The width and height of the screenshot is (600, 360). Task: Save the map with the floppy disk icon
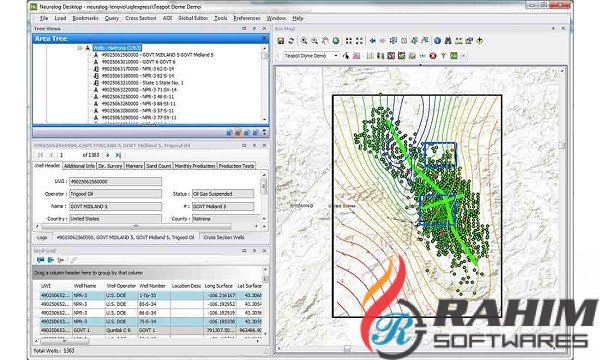coord(280,41)
